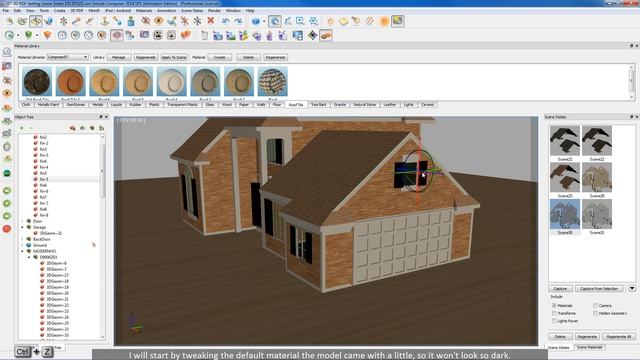640x360 pixels.
Task: Click the highlighted material library toolbar icon
Action: coord(326,35)
